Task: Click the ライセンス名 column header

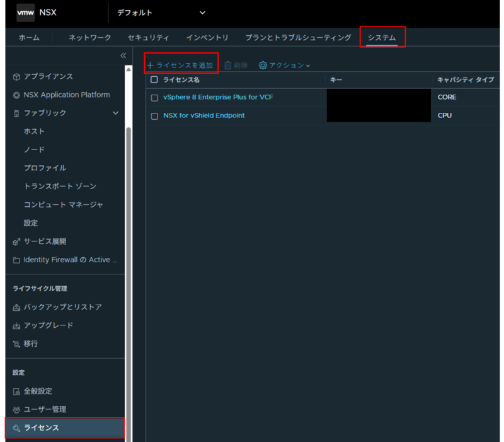Action: pos(181,80)
